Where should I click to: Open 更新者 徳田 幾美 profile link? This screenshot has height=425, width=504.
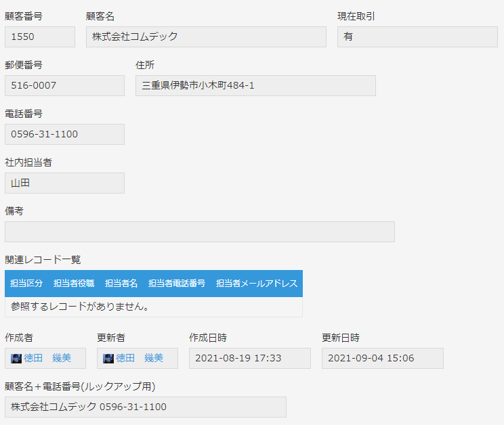pyautogui.click(x=140, y=358)
